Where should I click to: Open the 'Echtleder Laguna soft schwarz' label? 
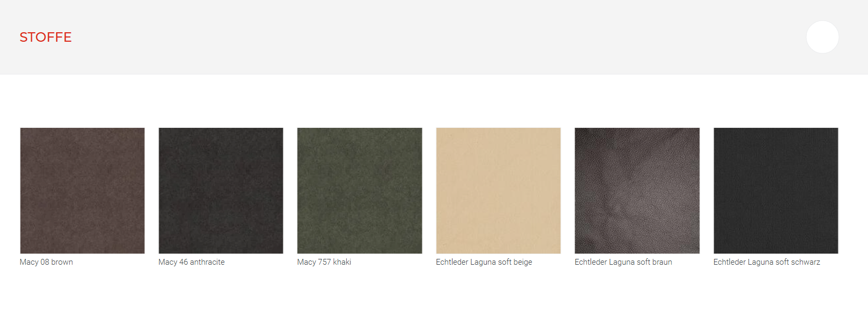click(767, 262)
